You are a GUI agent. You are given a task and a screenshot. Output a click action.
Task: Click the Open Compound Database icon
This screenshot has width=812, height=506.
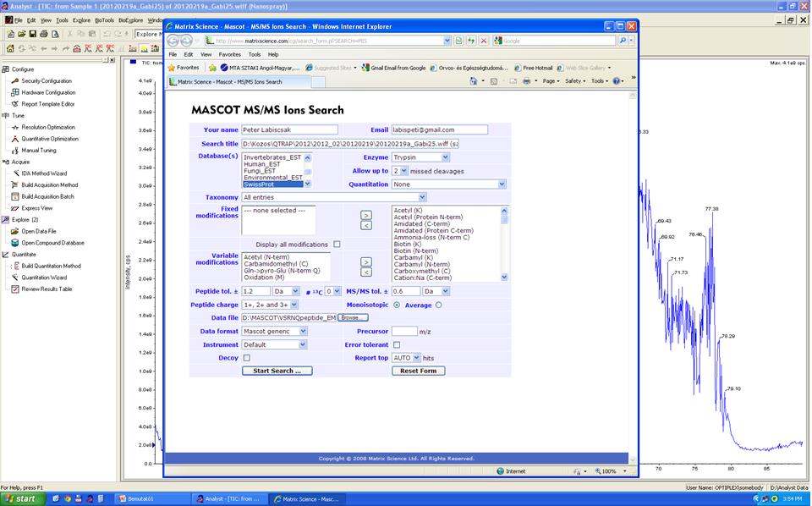tap(15, 243)
